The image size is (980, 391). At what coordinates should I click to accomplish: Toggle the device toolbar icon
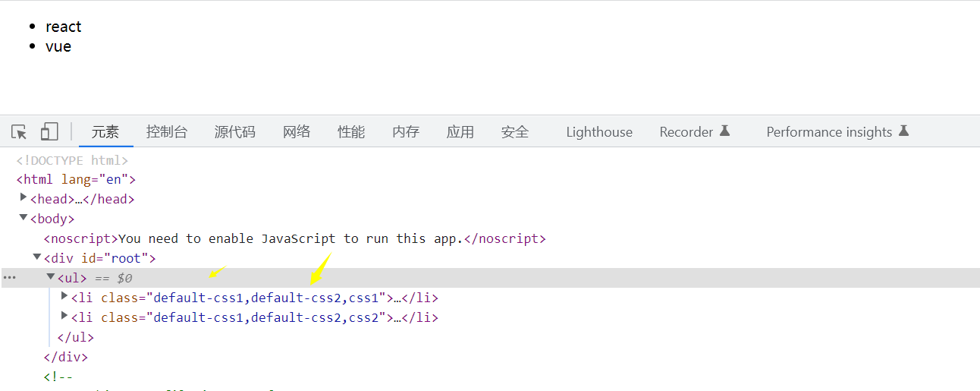49,132
